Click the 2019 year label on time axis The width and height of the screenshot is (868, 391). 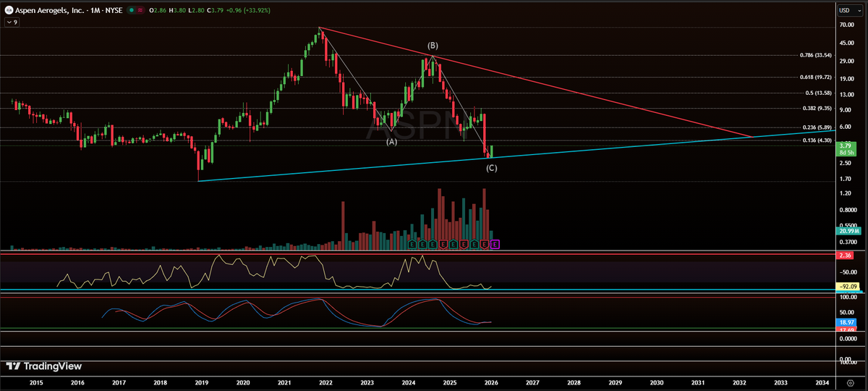(201, 382)
